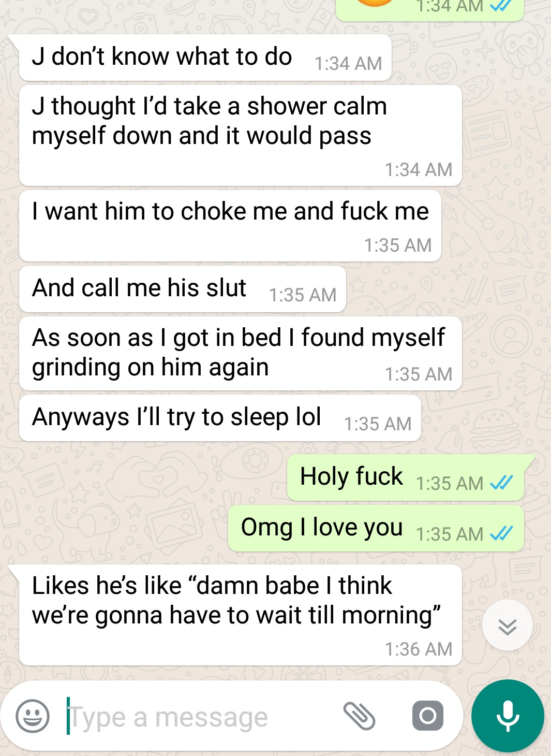
Task: Tap the green microphone voice message button
Action: pos(508,716)
